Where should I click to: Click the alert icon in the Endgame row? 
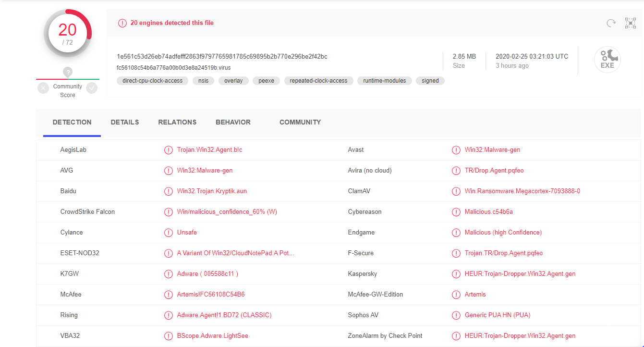[x=456, y=233]
